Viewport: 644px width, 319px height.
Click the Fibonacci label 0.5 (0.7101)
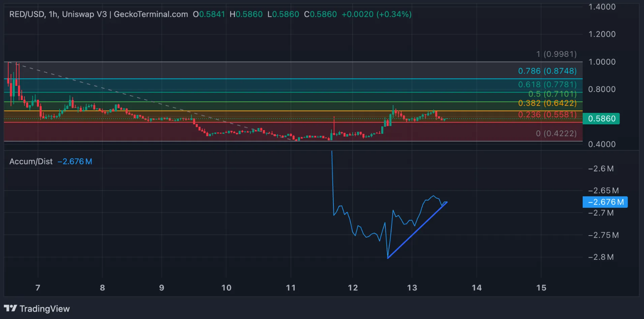click(552, 94)
